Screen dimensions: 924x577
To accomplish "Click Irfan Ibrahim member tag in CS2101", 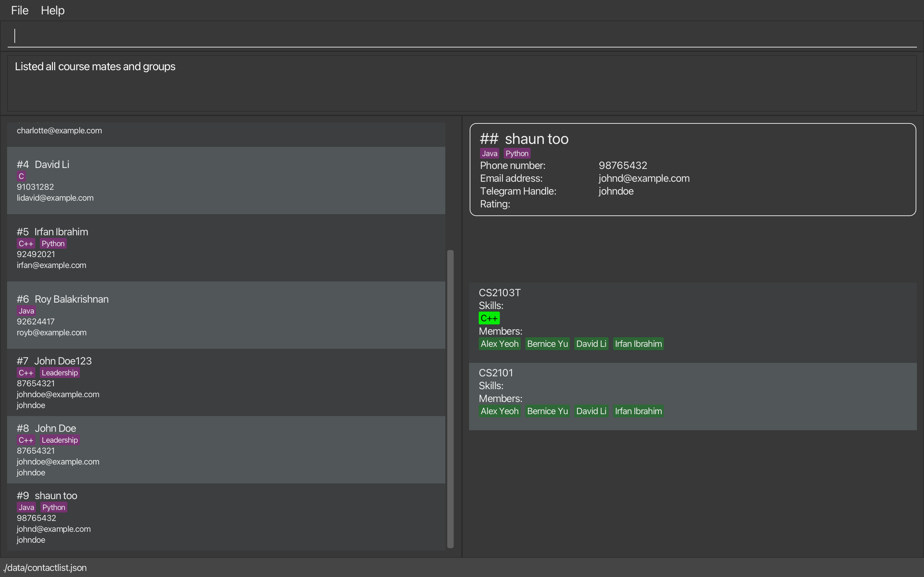I will click(x=638, y=411).
